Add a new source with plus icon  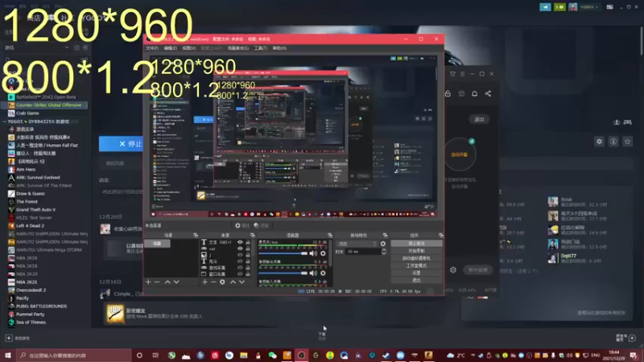click(x=204, y=282)
